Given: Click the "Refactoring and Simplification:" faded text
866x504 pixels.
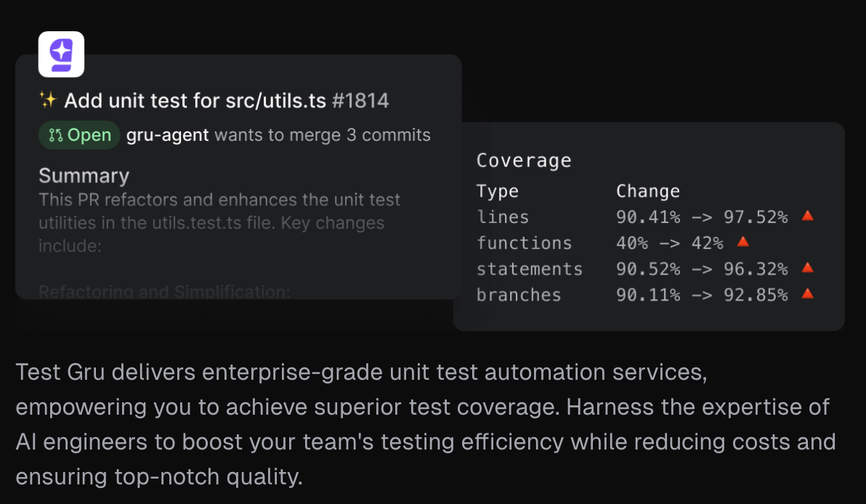Looking at the screenshot, I should pos(164,292).
